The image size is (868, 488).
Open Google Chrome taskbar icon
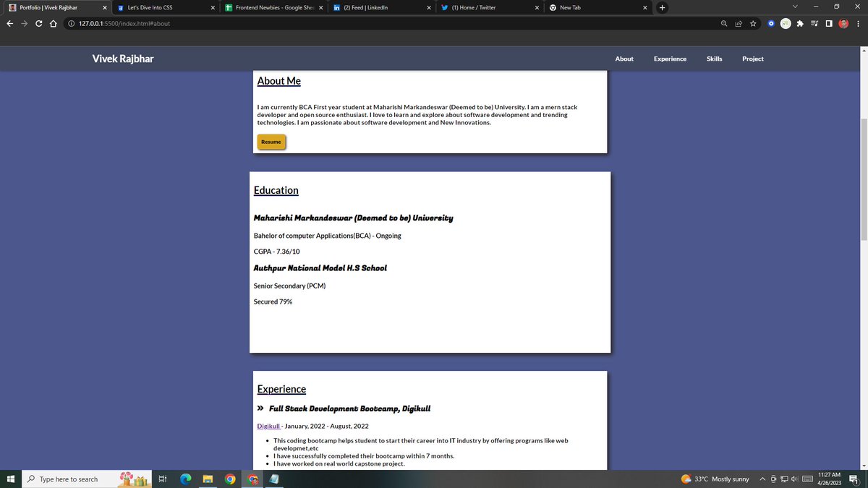(x=229, y=479)
